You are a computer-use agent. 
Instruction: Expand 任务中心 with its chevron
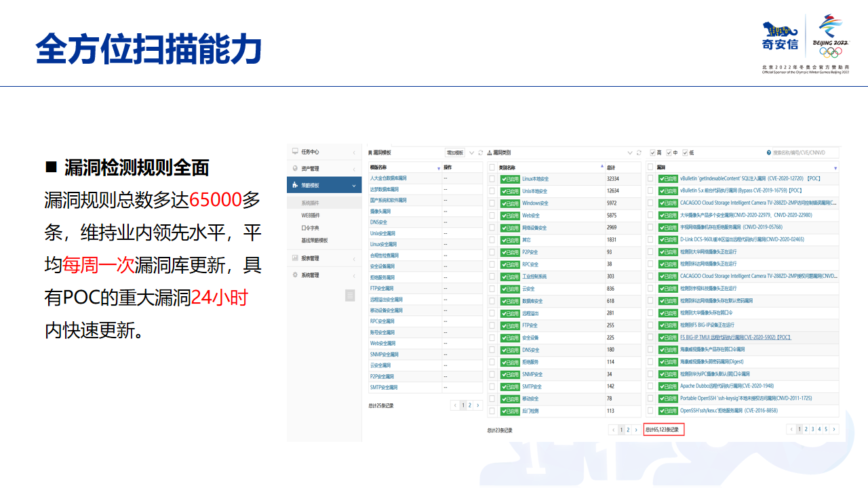(x=353, y=152)
